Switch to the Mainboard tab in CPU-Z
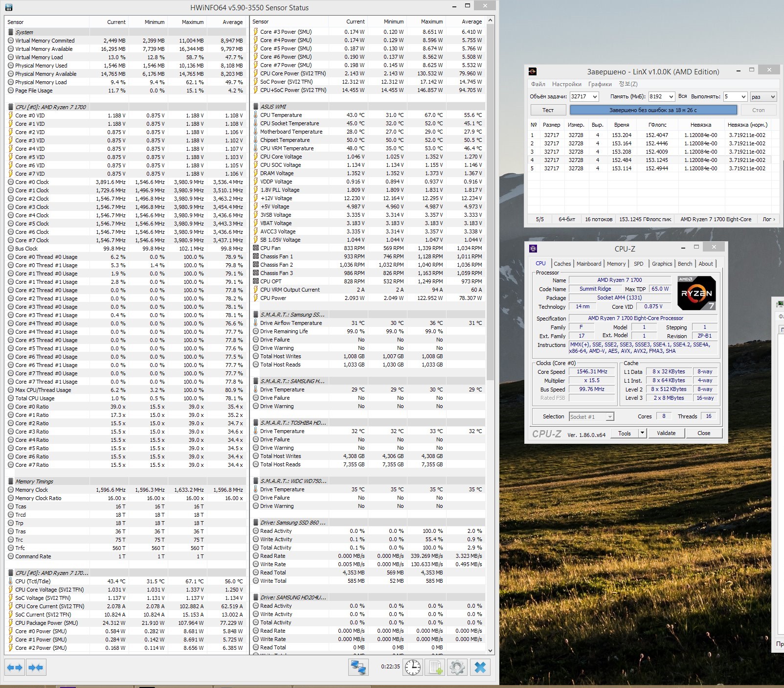Viewport: 784px width, 688px height. coord(589,264)
